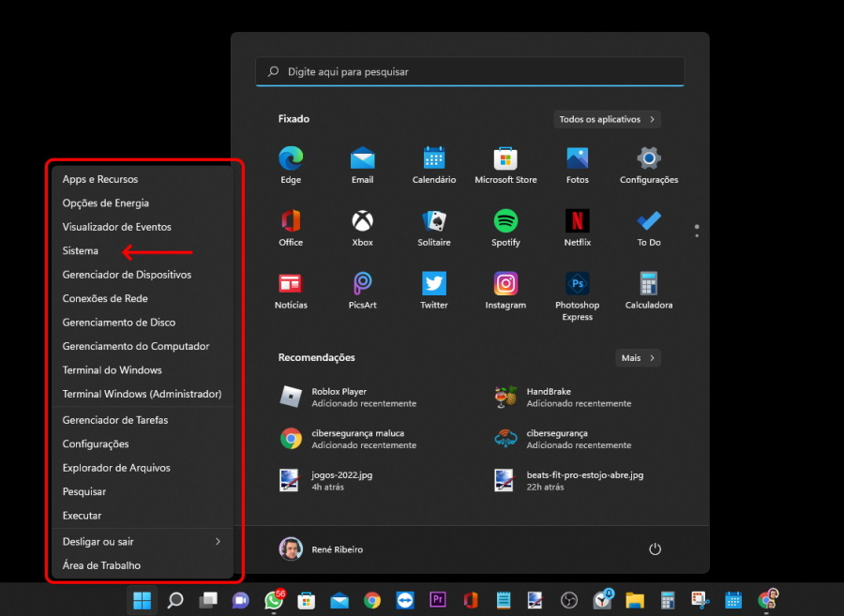Open Calculadora from the pinned grid
Viewport: 844px width, 616px height.
pos(649,291)
